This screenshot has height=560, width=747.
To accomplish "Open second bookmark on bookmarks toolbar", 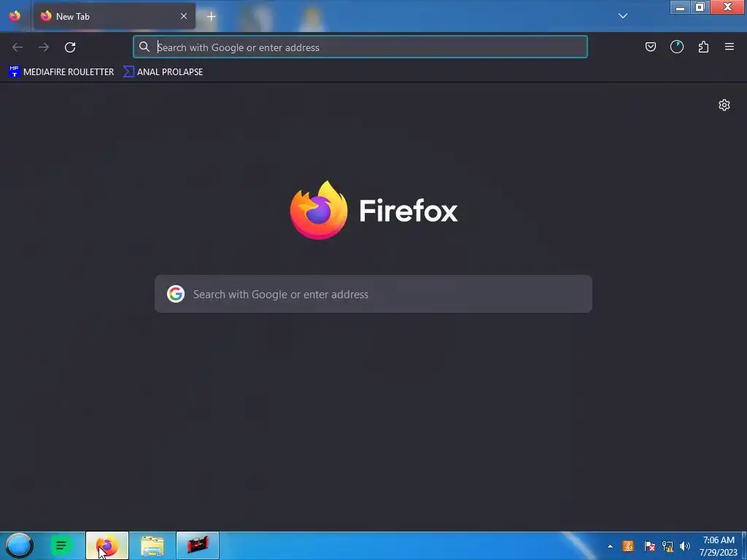I will point(163,72).
